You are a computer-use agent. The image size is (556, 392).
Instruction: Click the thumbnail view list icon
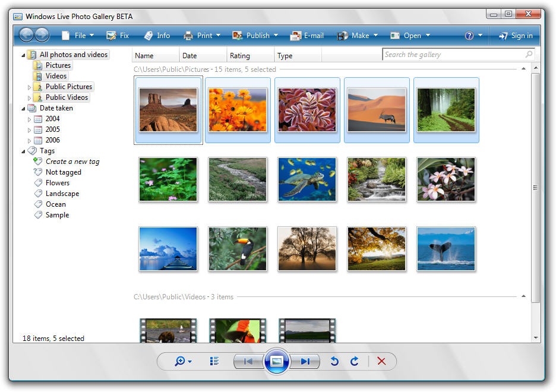[x=214, y=361]
